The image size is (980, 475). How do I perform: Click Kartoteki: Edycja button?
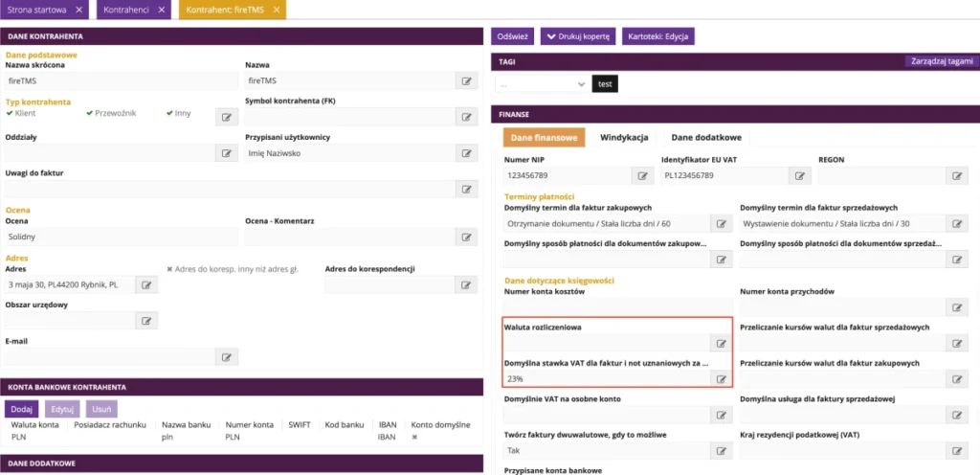coord(658,36)
